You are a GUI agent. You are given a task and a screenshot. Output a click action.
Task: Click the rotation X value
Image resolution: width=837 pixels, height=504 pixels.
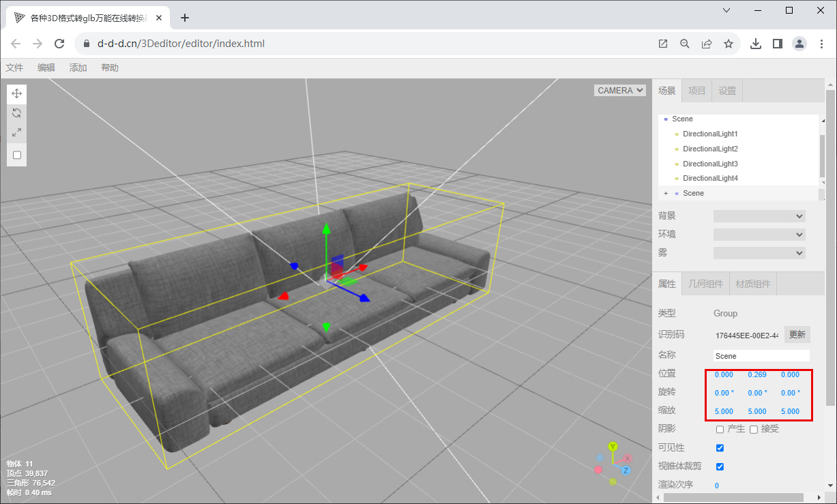tap(724, 393)
